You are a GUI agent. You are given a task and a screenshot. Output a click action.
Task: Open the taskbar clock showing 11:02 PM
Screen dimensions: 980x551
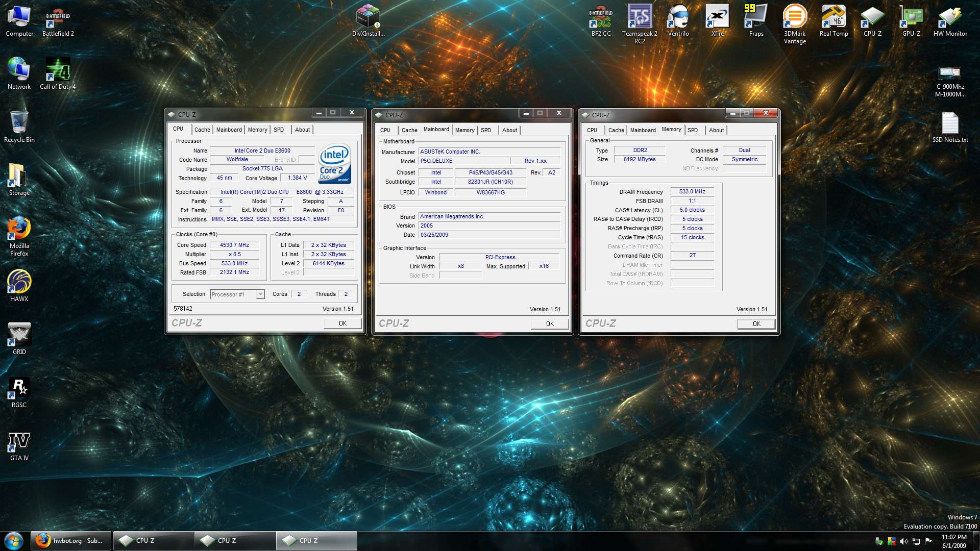954,541
